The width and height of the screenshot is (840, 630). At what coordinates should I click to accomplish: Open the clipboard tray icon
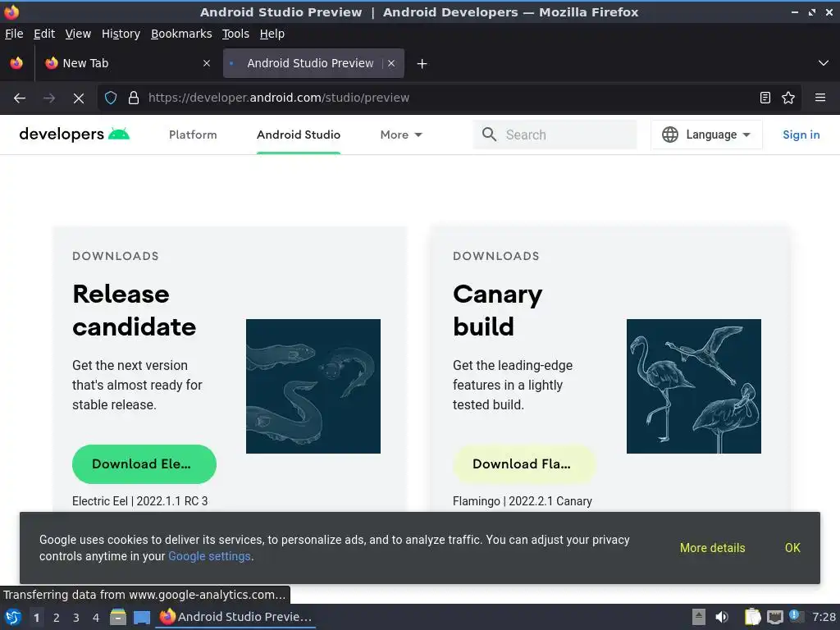pos(753,617)
